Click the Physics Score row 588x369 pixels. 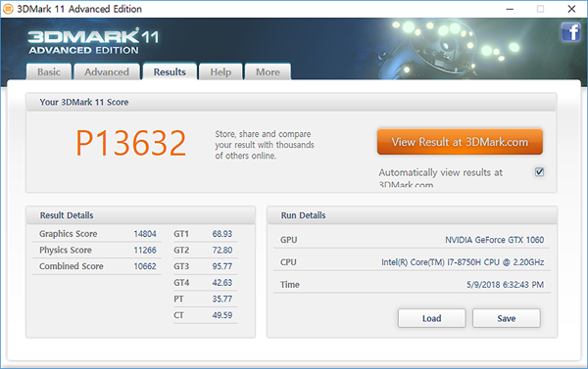[x=97, y=250]
